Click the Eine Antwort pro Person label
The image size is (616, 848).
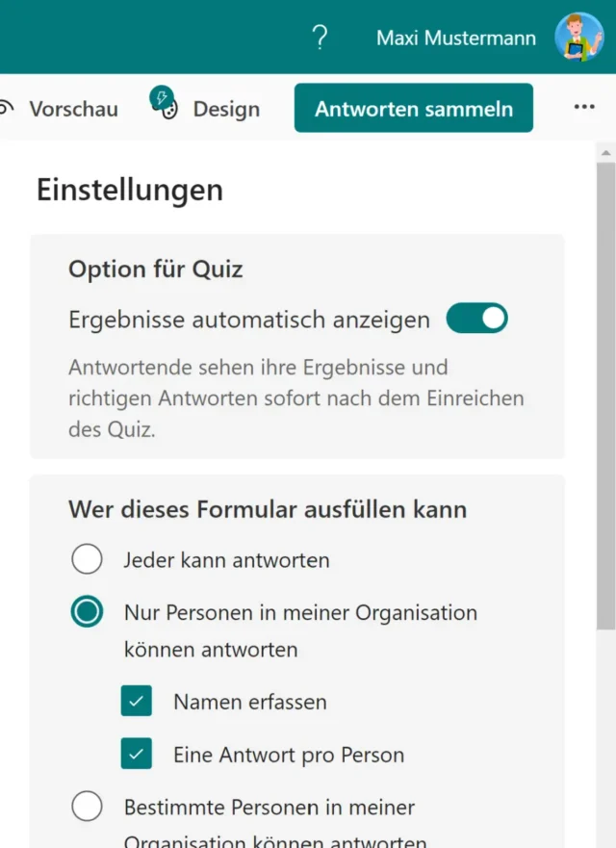289,755
